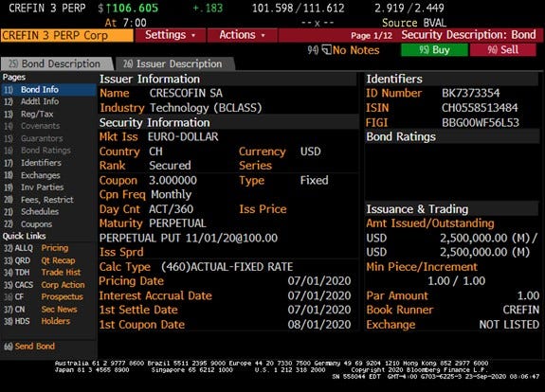The width and height of the screenshot is (545, 392).
Task: Click CREFIN 3 PERP Corp security field
Action: [67, 35]
